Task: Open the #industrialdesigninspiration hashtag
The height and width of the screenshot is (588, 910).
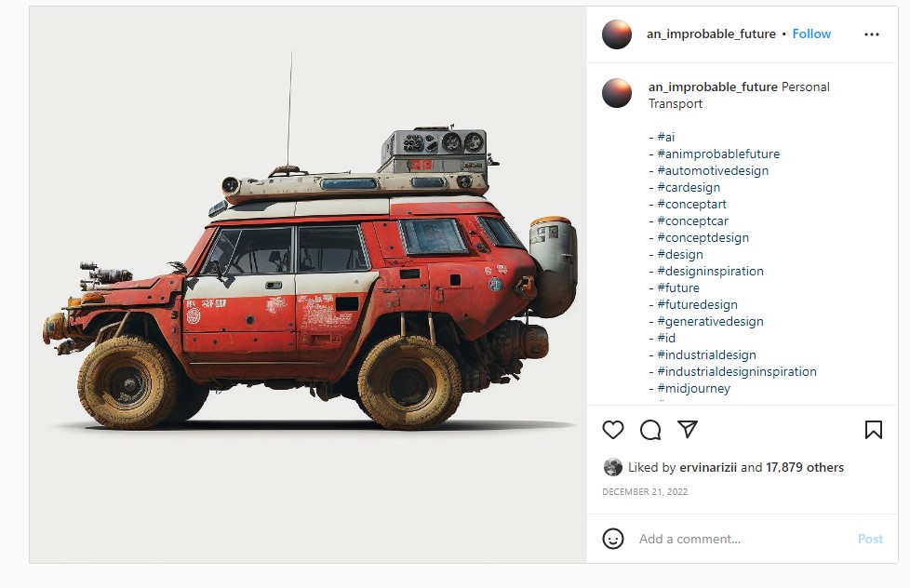Action: (737, 371)
